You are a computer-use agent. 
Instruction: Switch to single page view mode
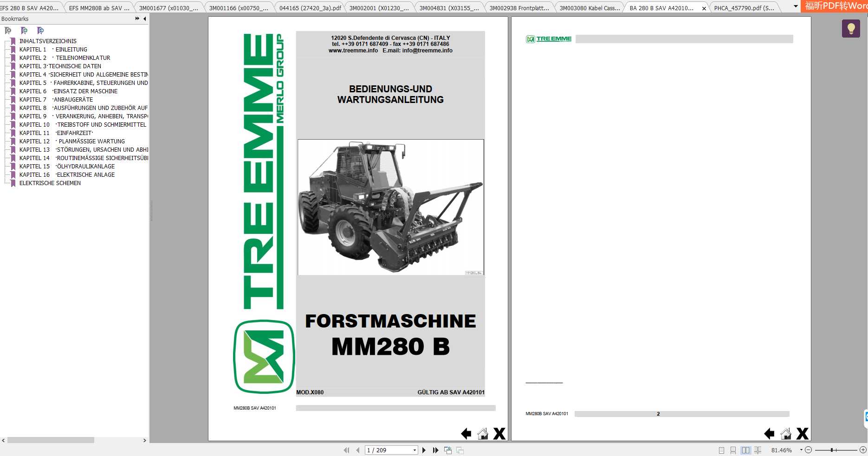pyautogui.click(x=722, y=450)
